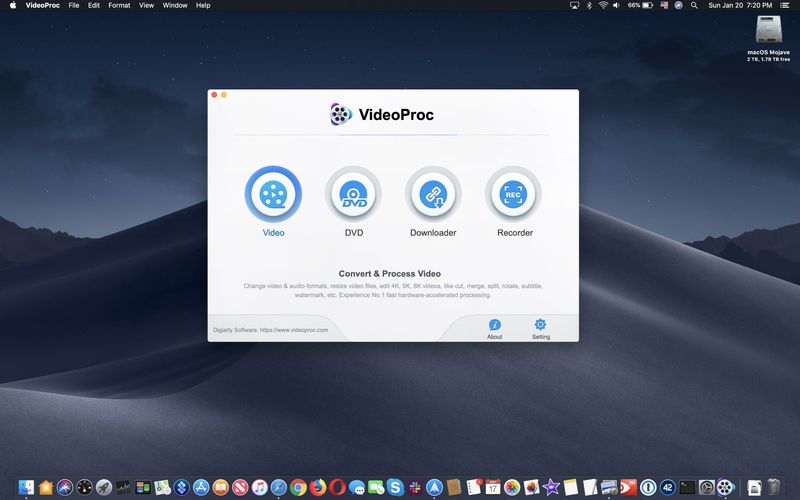Viewport: 800px width, 500px height.
Task: Click the VideoProc film reel logo
Action: click(341, 114)
